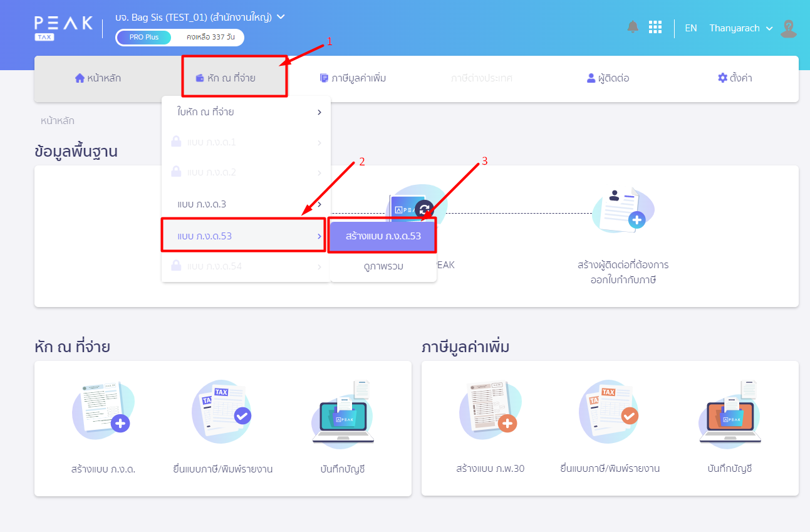Image resolution: width=810 pixels, height=532 pixels.
Task: Open the apps grid icon
Action: click(655, 27)
